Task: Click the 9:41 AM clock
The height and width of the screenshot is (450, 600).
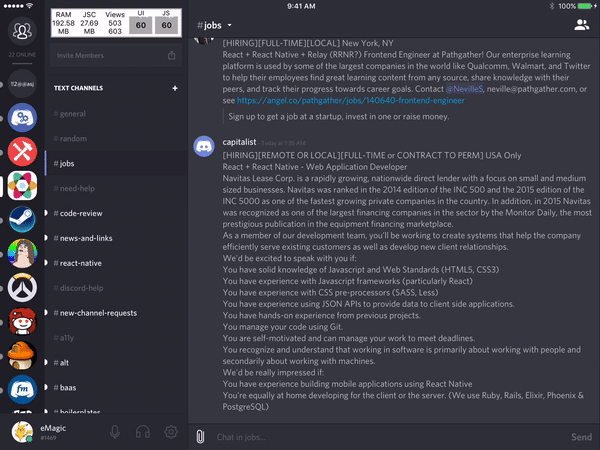Action: click(301, 6)
